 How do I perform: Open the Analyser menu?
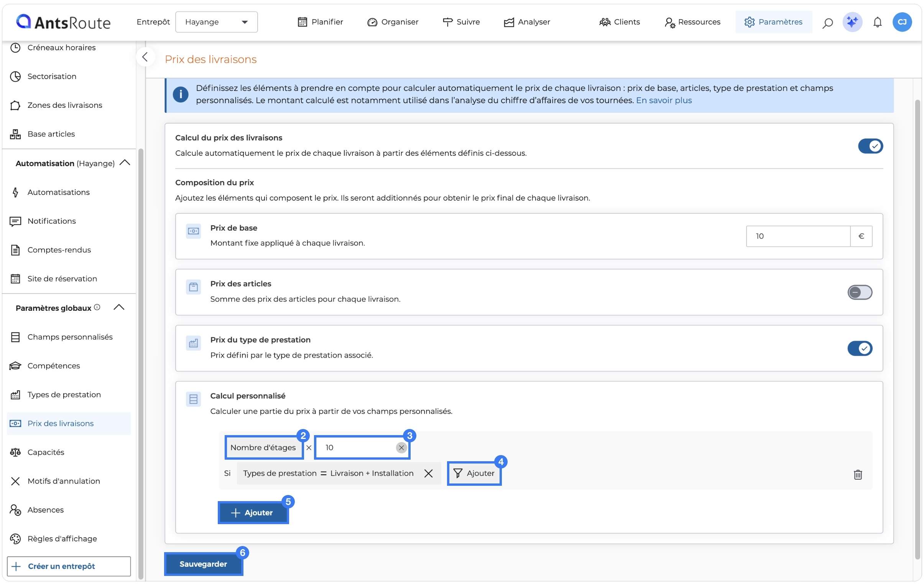coord(527,22)
